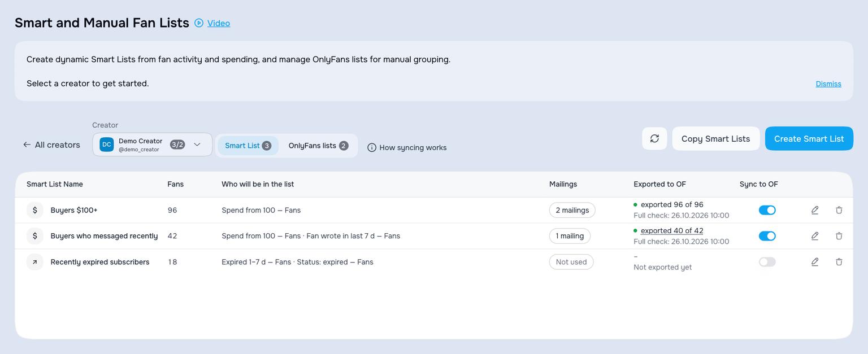This screenshot has height=354, width=868.
Task: Edit Buyers who messaged recently list
Action: 815,236
